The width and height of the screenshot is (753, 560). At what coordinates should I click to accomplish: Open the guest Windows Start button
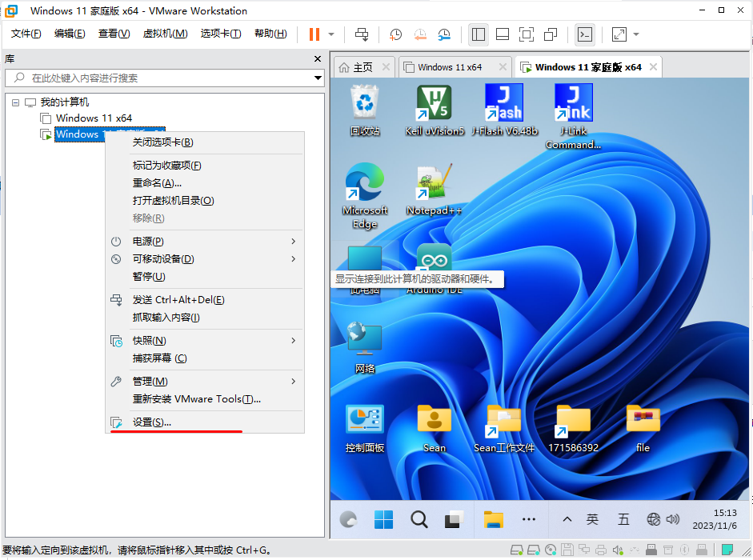(x=384, y=519)
